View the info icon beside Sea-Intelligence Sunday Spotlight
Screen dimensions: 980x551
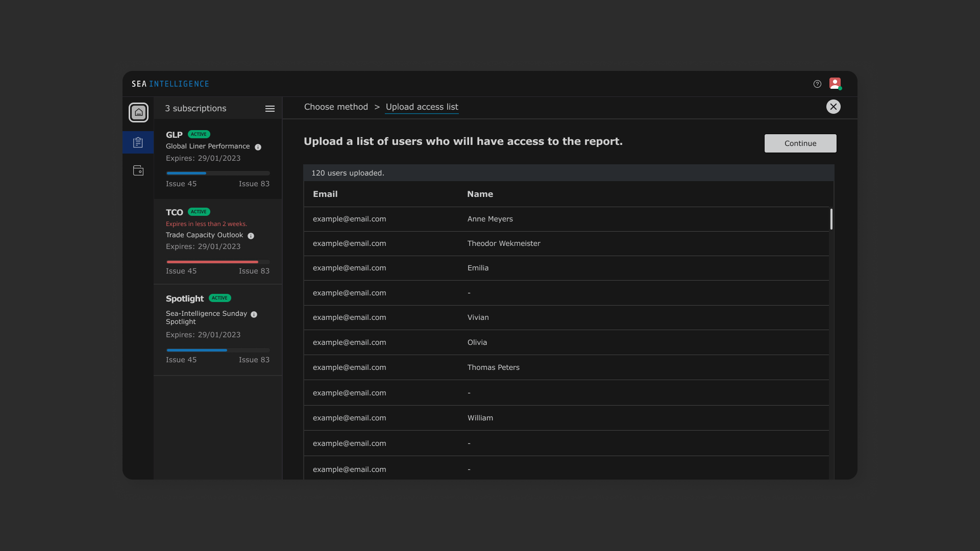click(254, 315)
